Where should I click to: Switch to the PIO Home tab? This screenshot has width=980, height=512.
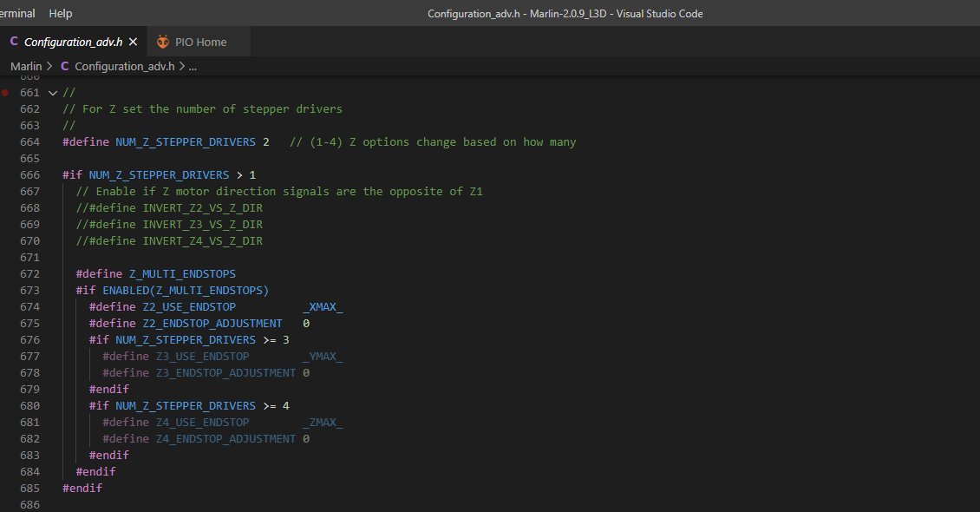coord(200,42)
